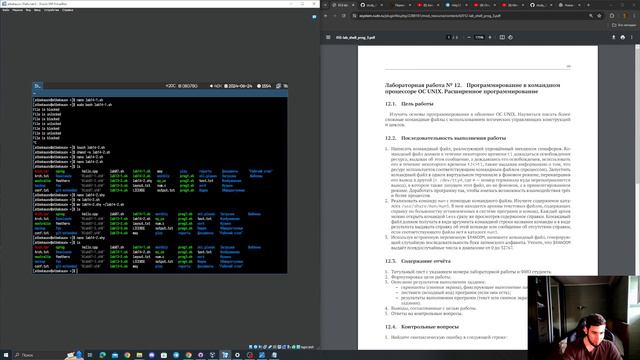This screenshot has height=360, width=640.
Task: Go forward in the browser
Action: click(335, 16)
